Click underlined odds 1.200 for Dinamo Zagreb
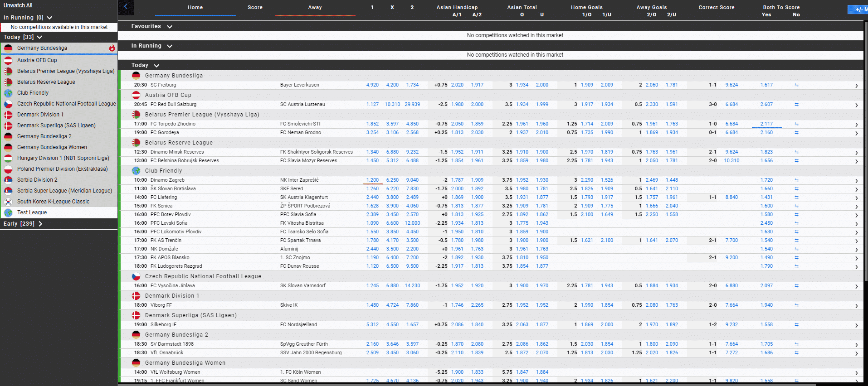The width and height of the screenshot is (868, 386). coord(372,180)
